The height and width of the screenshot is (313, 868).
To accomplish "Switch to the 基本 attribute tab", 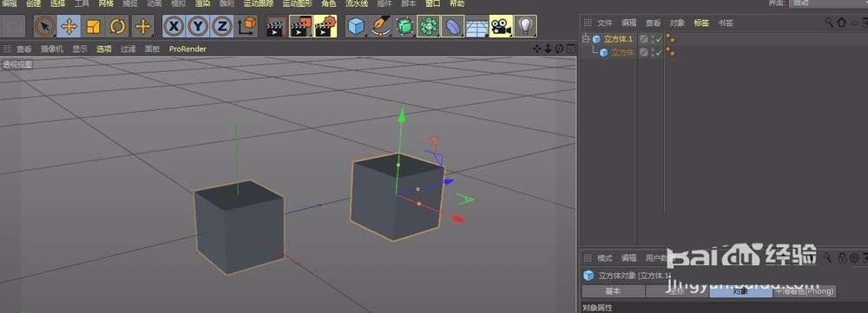I will pos(613,290).
